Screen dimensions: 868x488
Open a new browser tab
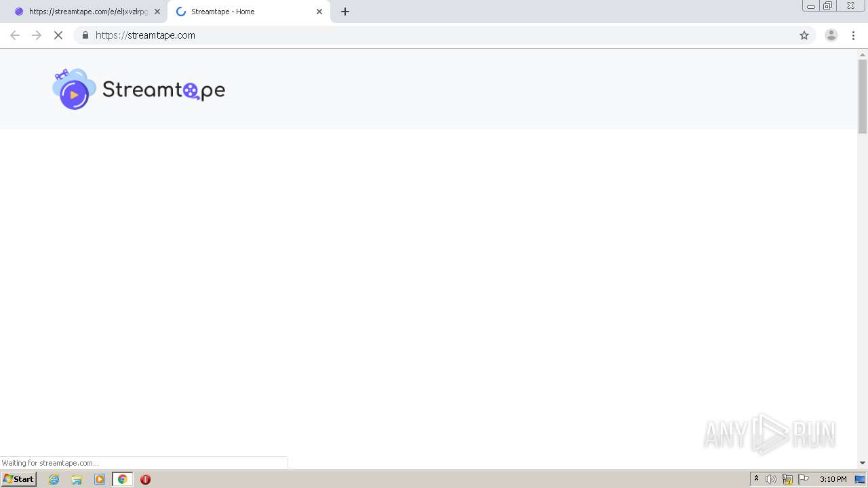point(345,12)
